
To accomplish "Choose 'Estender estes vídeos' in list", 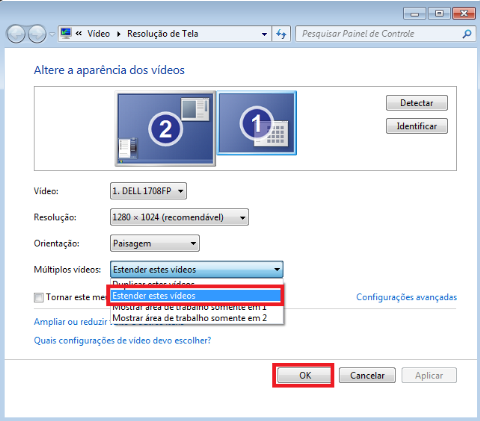I will (196, 296).
